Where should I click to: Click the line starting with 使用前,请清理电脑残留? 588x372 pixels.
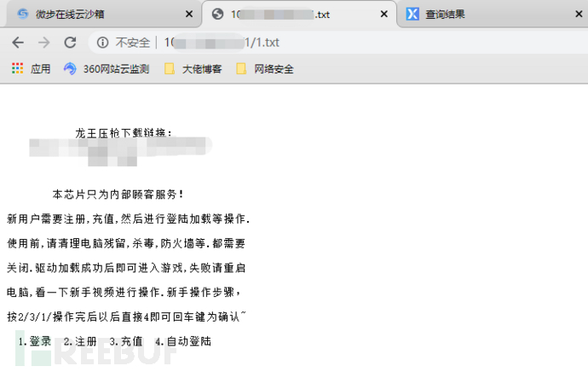(x=126, y=243)
